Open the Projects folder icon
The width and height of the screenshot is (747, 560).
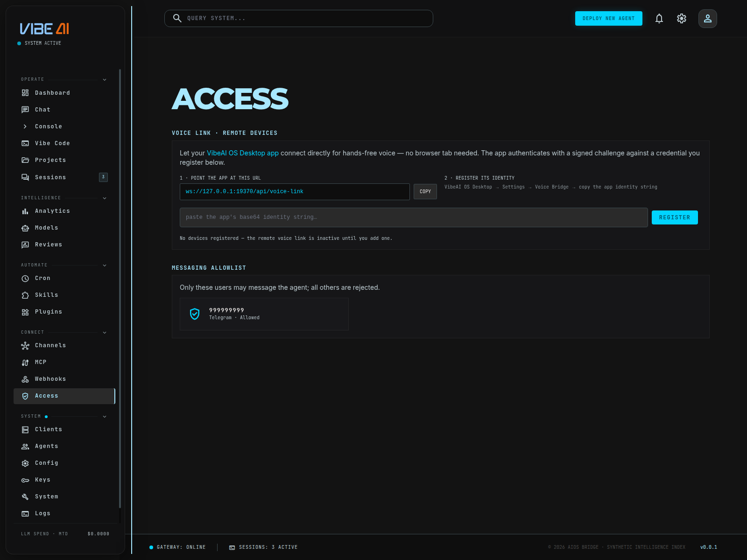(25, 160)
